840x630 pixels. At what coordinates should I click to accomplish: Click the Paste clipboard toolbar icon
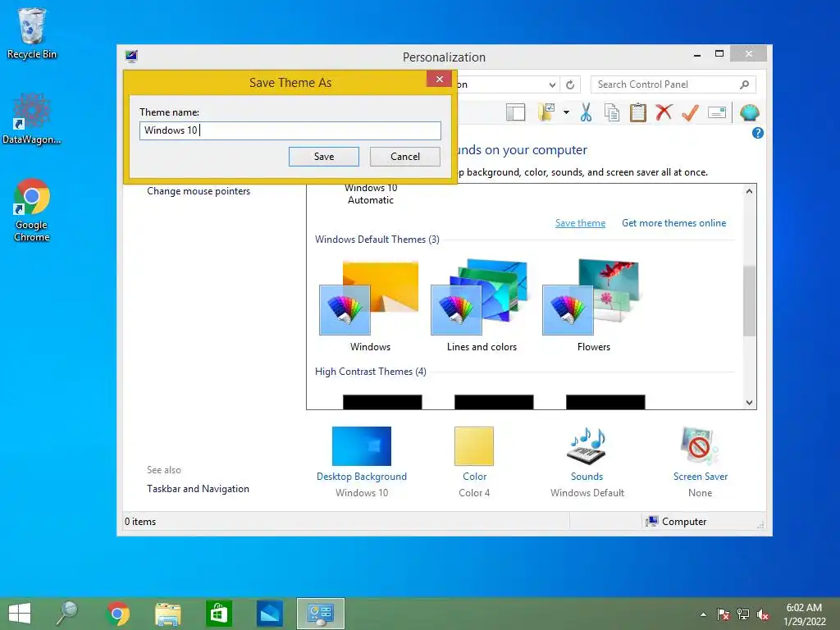pyautogui.click(x=637, y=112)
